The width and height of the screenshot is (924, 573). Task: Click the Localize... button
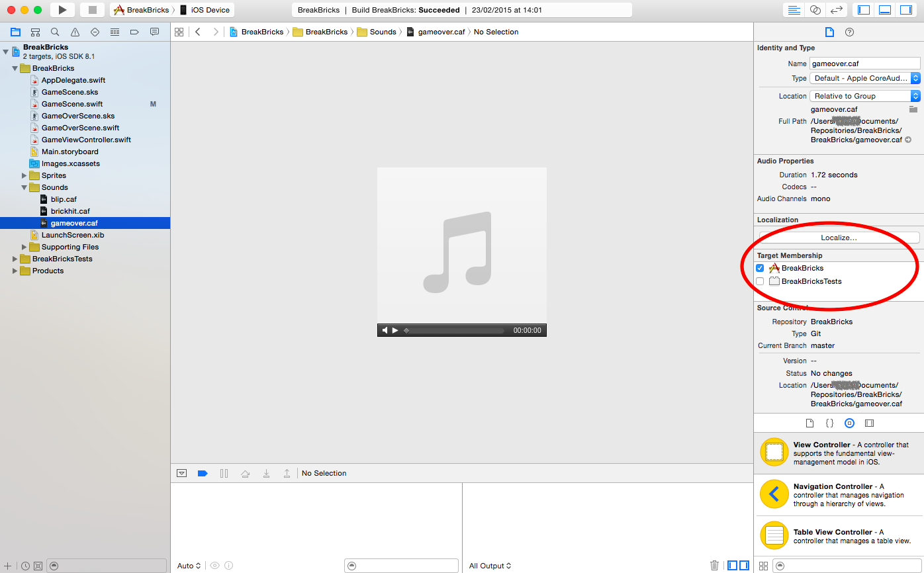(x=839, y=238)
